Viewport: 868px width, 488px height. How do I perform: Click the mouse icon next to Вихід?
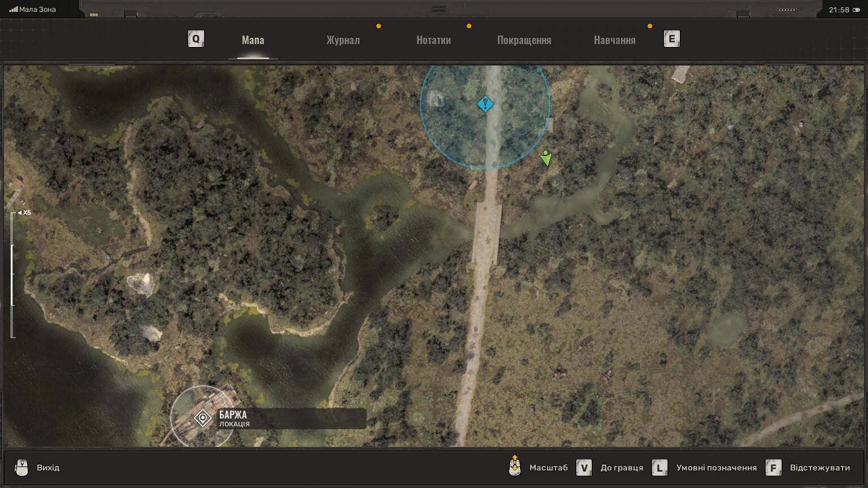click(21, 468)
